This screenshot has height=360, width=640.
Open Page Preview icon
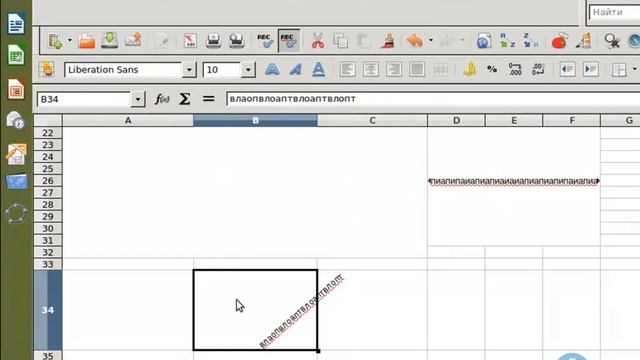(x=236, y=41)
